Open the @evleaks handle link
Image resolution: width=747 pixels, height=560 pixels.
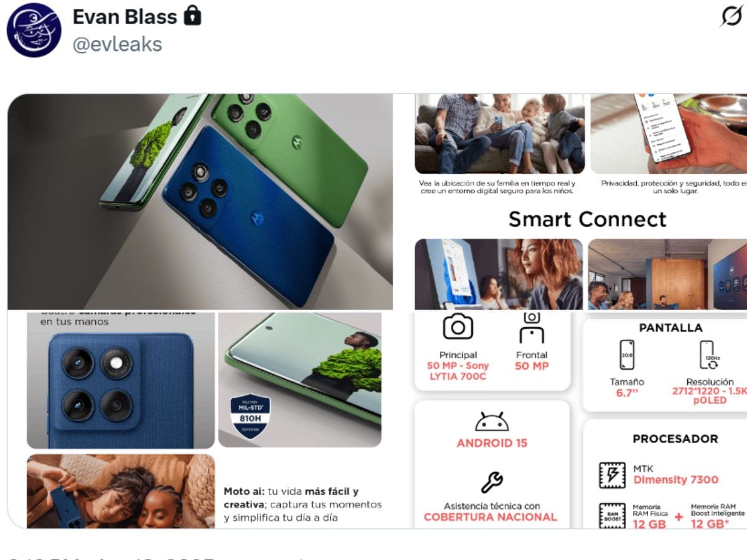117,44
